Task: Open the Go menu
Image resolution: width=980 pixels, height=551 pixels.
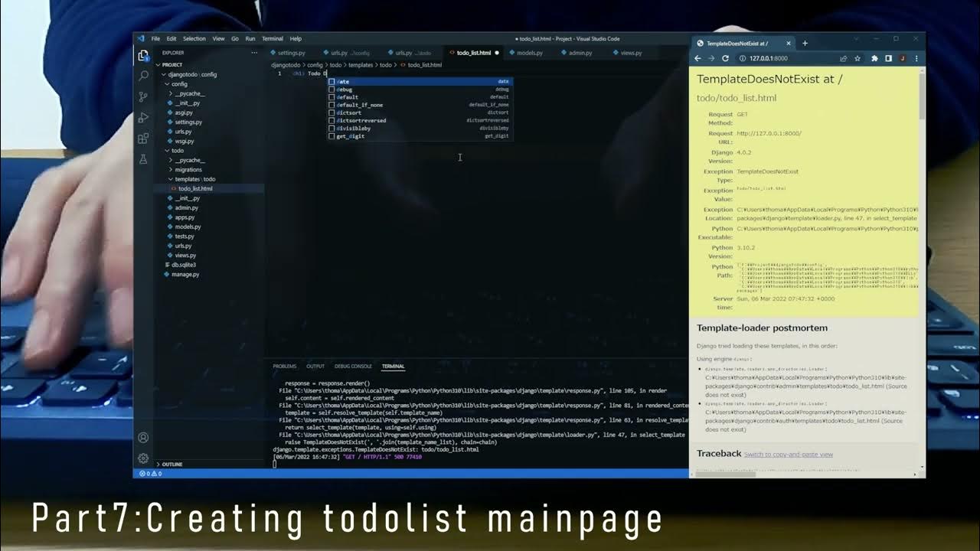Action: tap(235, 39)
